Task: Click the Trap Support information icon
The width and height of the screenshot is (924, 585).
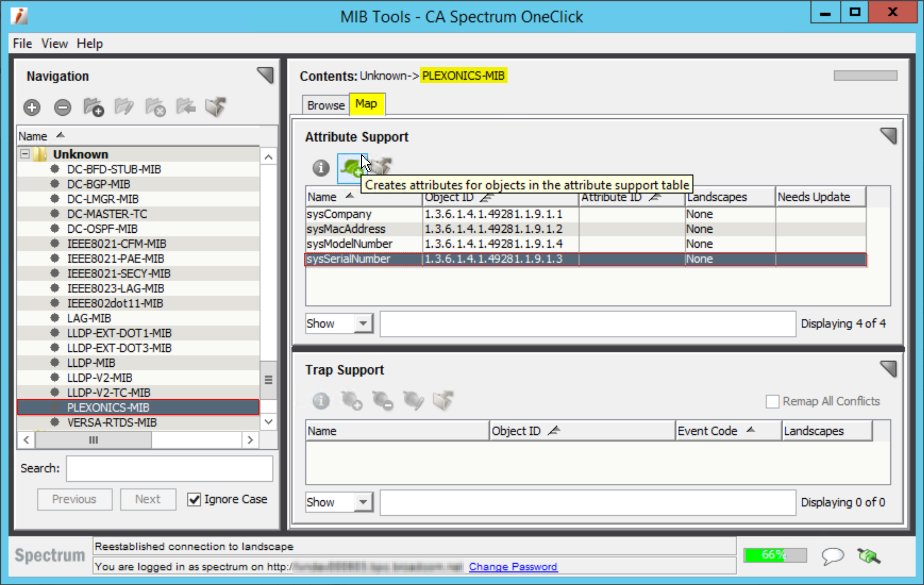Action: [321, 401]
